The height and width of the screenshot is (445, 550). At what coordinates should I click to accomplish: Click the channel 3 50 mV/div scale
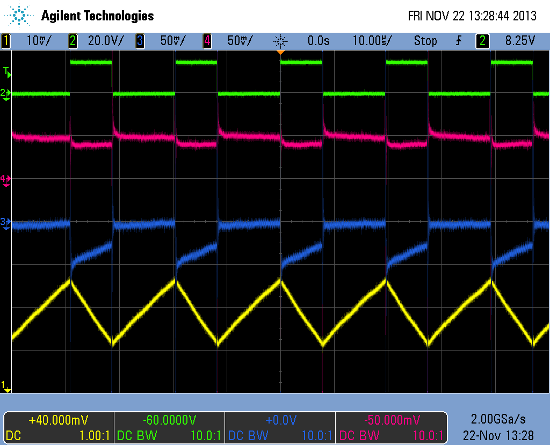(173, 41)
